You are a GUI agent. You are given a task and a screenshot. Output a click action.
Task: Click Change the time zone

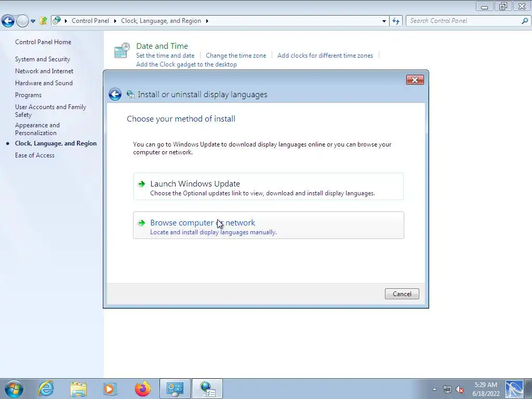[236, 55]
